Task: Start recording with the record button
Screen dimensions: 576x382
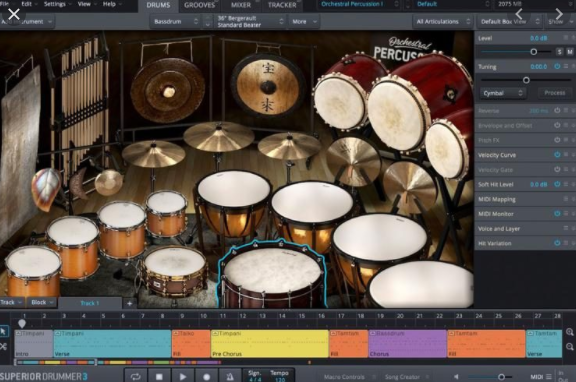Action: pyautogui.click(x=206, y=376)
